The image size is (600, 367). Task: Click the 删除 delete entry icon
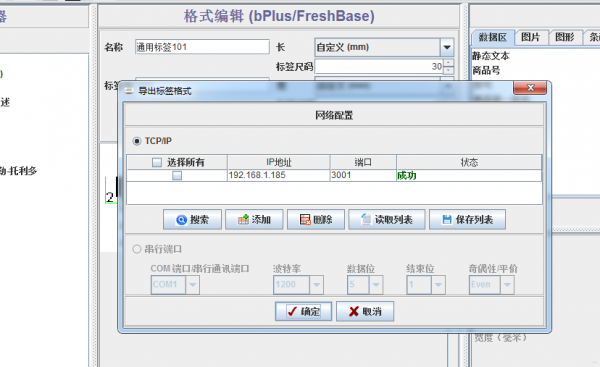pos(305,220)
